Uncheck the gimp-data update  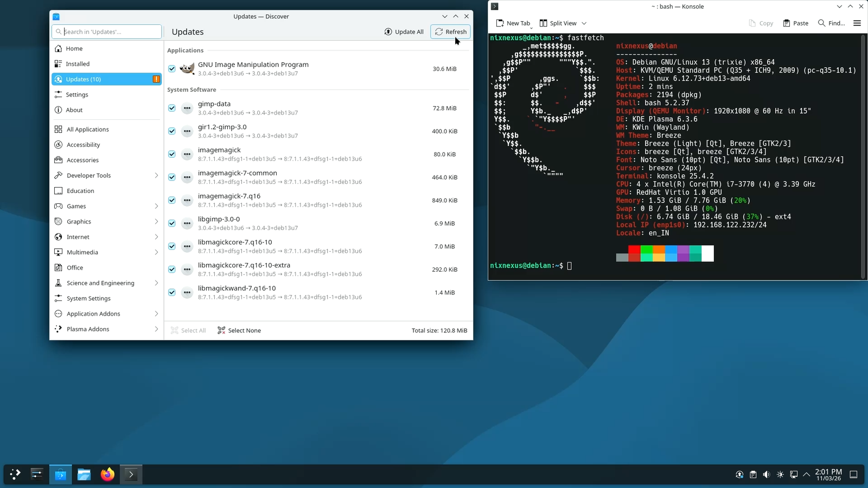[x=171, y=108]
